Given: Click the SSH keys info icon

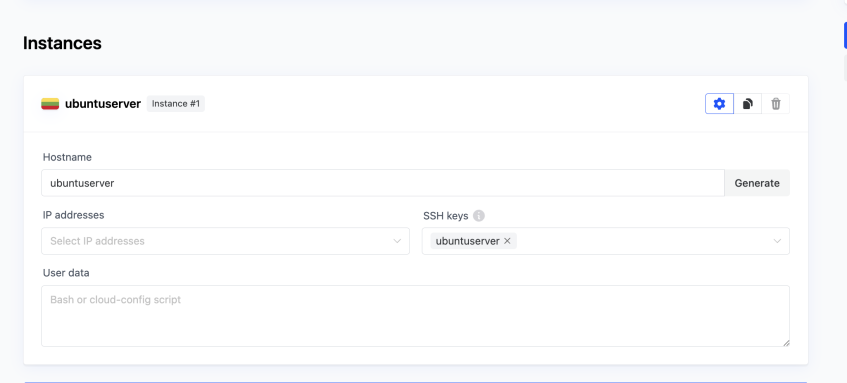Looking at the screenshot, I should [479, 216].
